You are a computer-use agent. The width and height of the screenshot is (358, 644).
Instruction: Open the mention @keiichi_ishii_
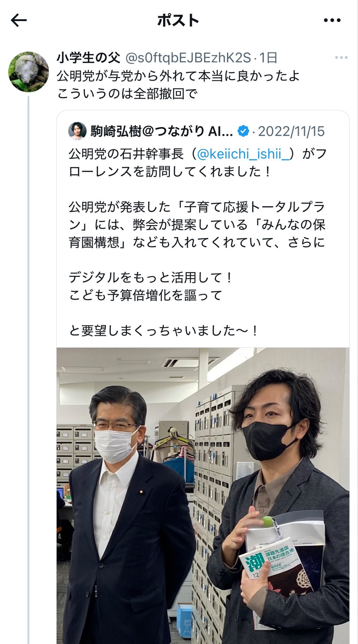pyautogui.click(x=243, y=154)
